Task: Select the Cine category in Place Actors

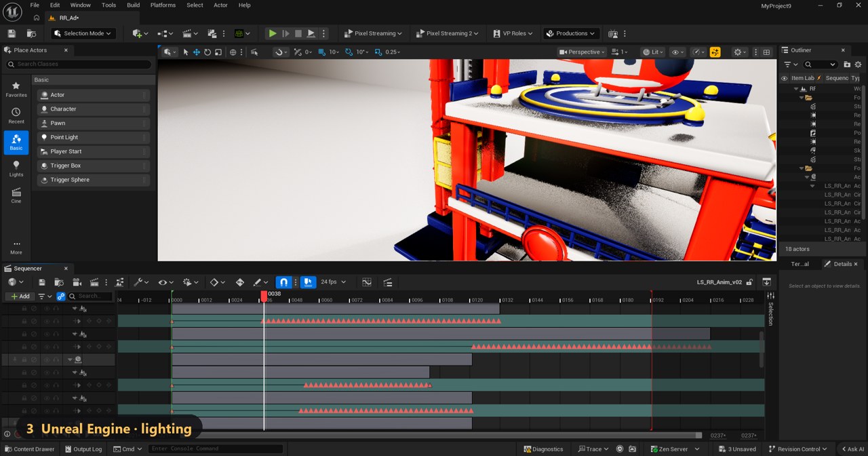Action: pos(16,195)
